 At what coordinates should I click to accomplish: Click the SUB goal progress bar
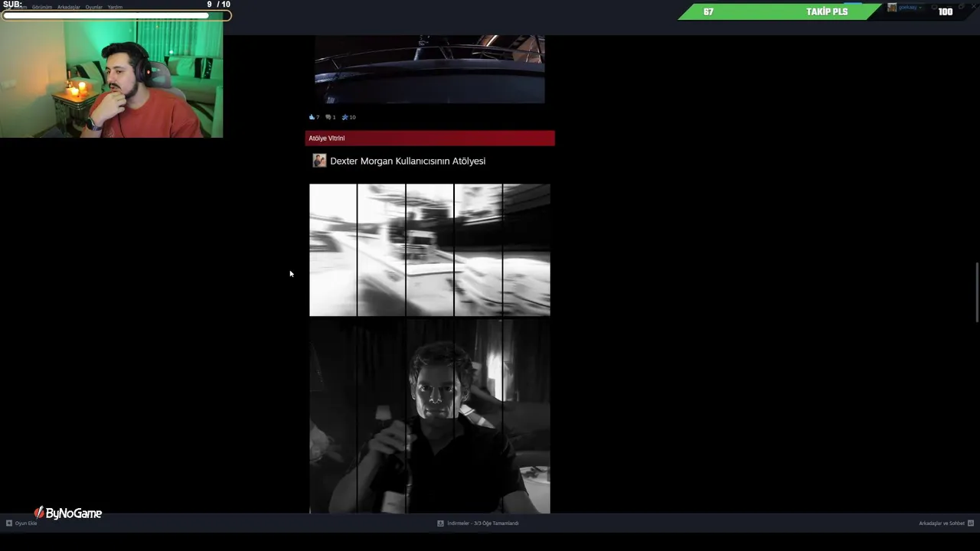(x=116, y=15)
